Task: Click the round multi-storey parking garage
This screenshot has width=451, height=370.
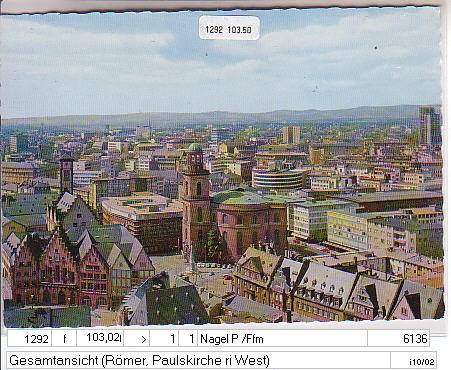Action: (x=278, y=179)
